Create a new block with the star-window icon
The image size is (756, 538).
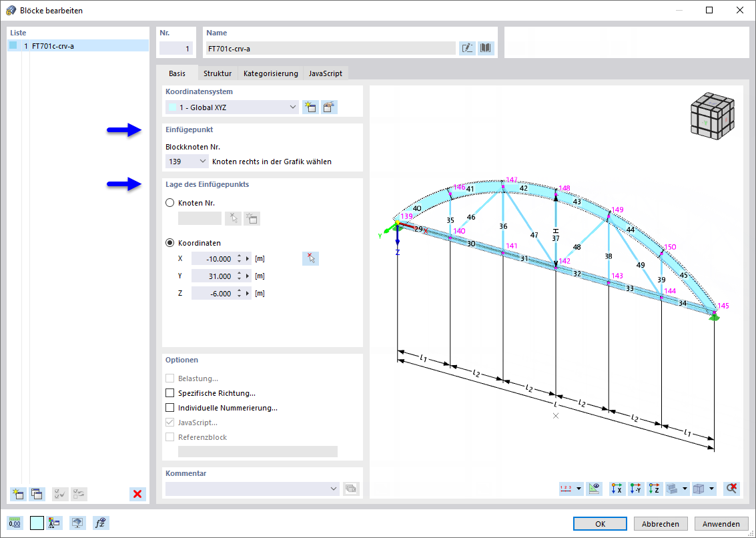pyautogui.click(x=18, y=493)
